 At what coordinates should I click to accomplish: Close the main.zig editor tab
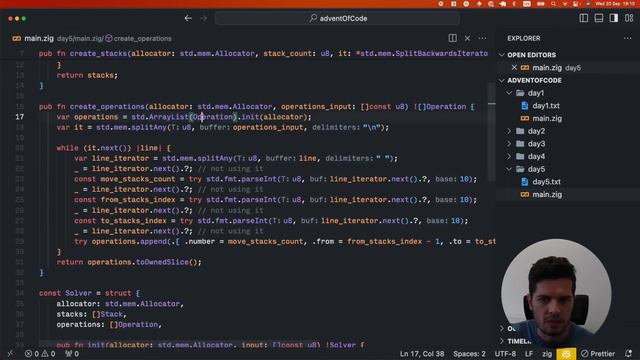coord(467,38)
